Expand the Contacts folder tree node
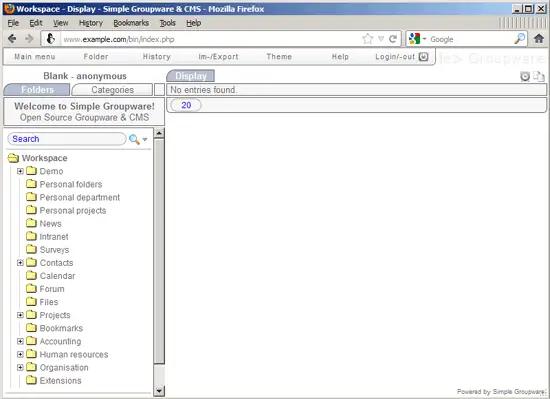Viewport: 550px width, 399px height. point(20,263)
